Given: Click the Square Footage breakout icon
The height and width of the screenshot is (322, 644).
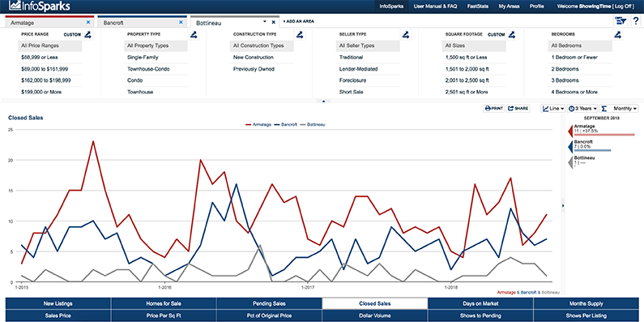Looking at the screenshot, I should (x=512, y=35).
